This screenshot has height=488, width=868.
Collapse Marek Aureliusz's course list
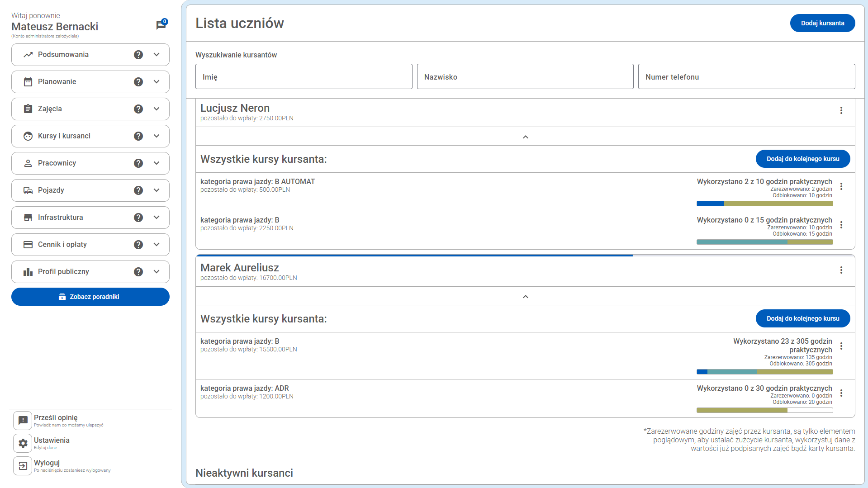(525, 296)
